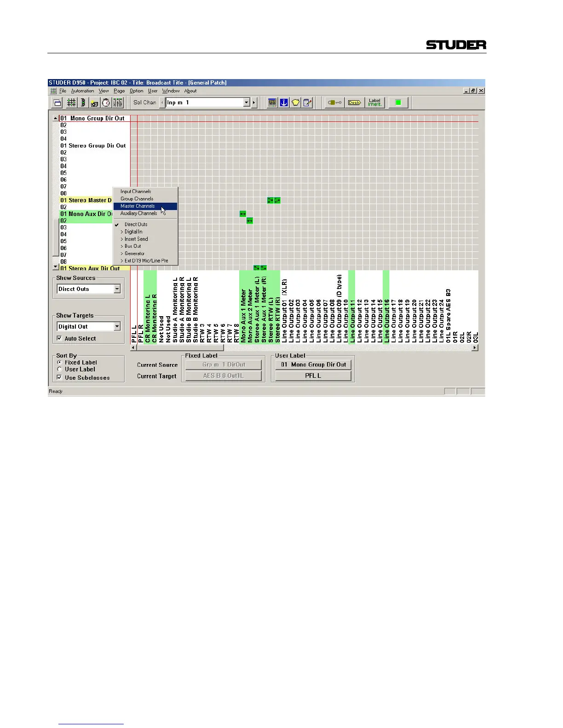563x728 pixels.
Task: Click the channel strip toolbar icon
Action: click(x=83, y=103)
